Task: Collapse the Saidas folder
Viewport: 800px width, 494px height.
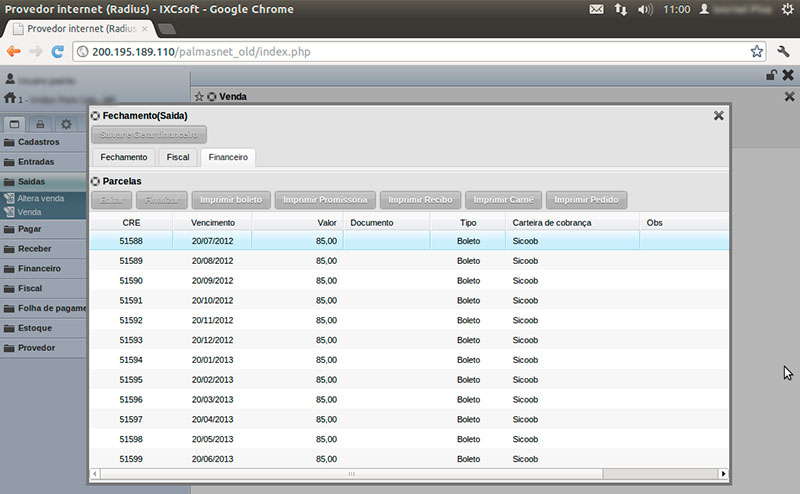Action: click(x=43, y=182)
